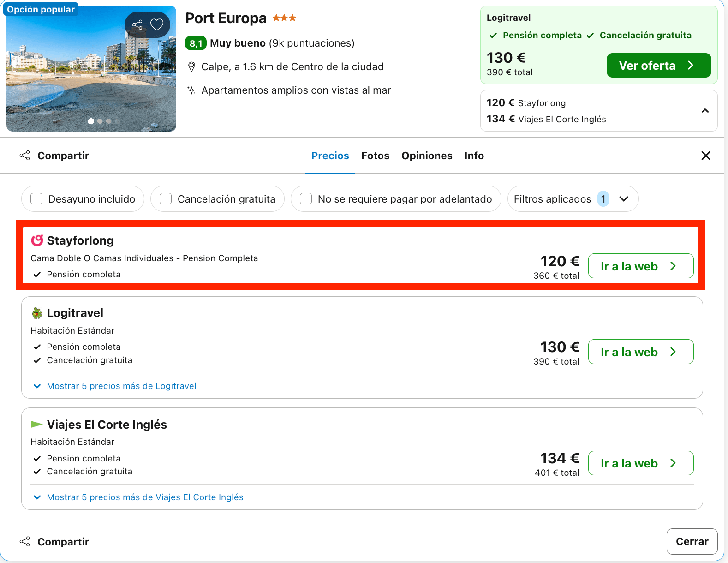The image size is (728, 563).
Task: Click Habitación Estándar under Logitravel
Action: click(72, 330)
